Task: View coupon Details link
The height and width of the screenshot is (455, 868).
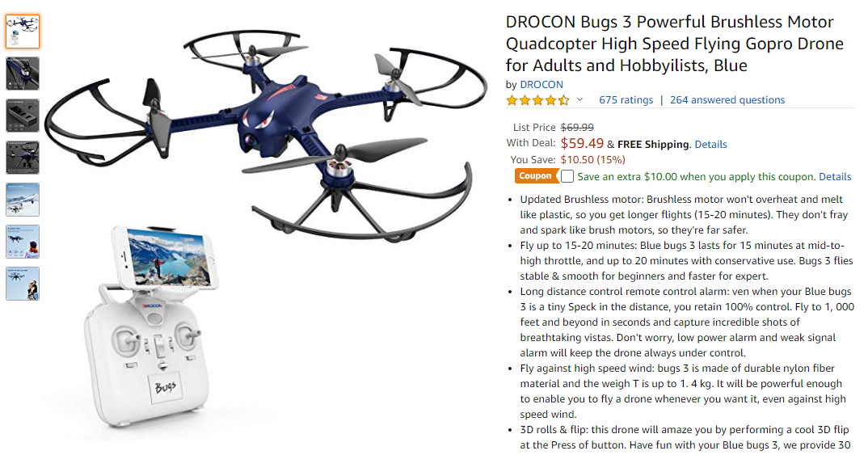Action: point(835,176)
